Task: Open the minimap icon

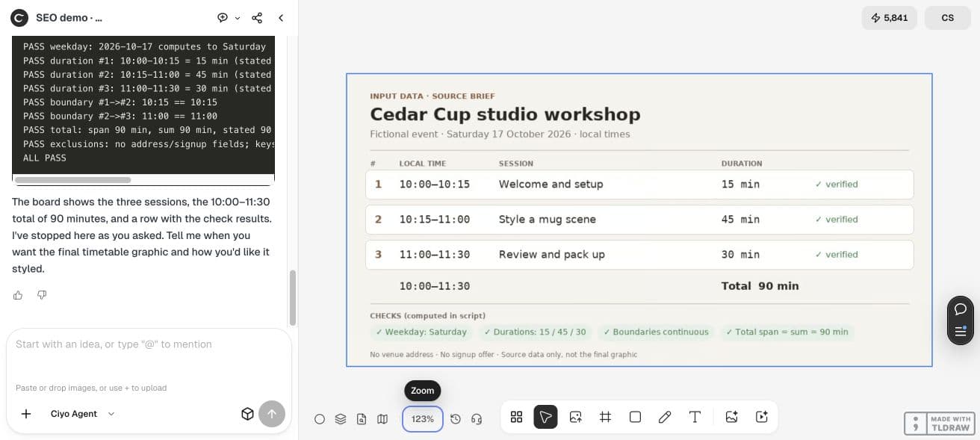Action: (x=382, y=419)
